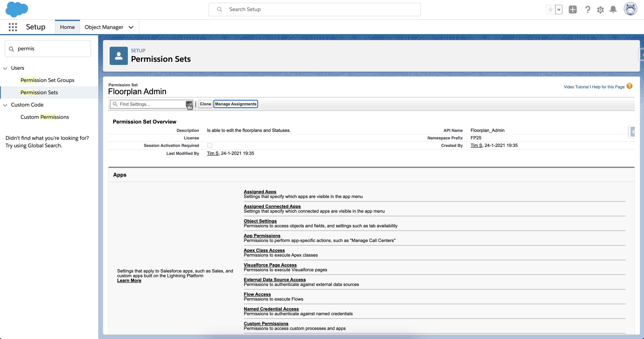Select Permission Set Groups in sidebar
Image resolution: width=644 pixels, height=339 pixels.
pyautogui.click(x=47, y=80)
